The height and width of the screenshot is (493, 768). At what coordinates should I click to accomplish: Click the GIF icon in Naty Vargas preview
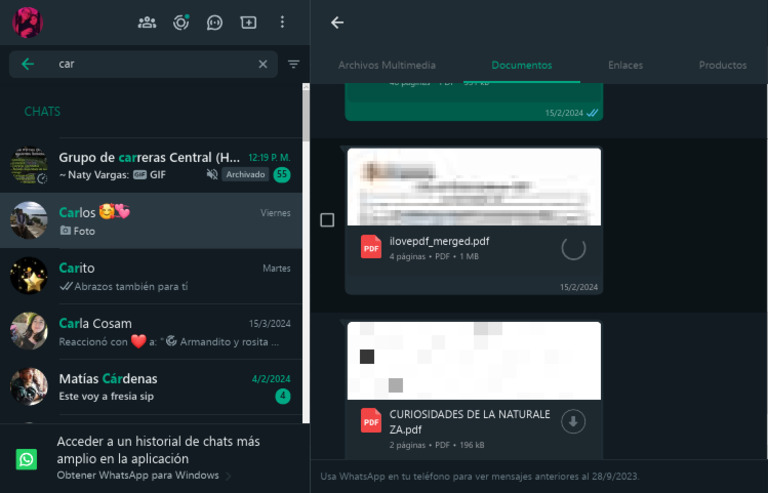140,175
